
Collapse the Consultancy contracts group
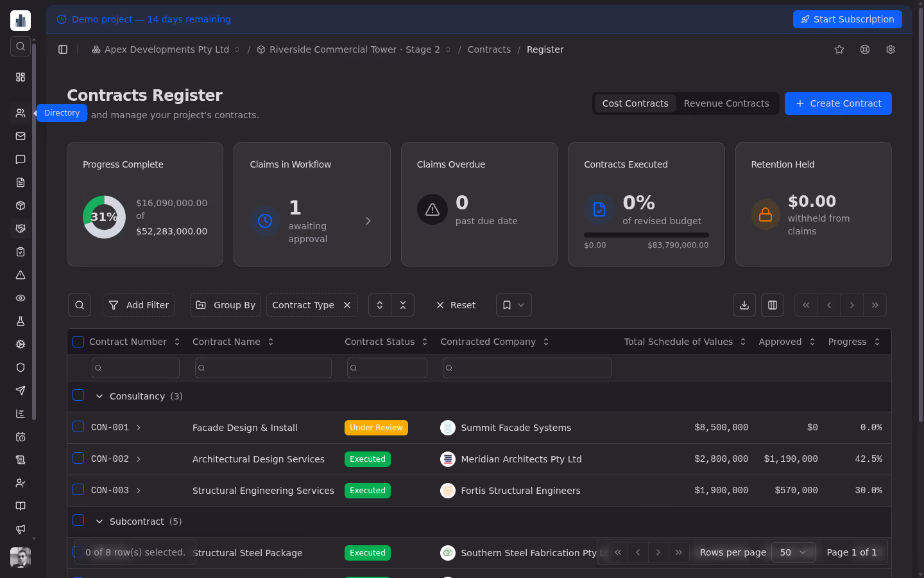(99, 396)
